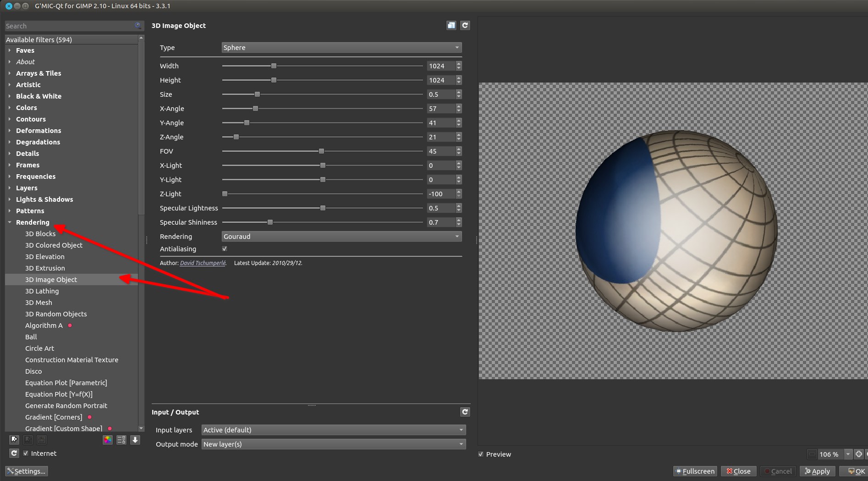Reset Input / Output settings with refresh icon

(465, 412)
